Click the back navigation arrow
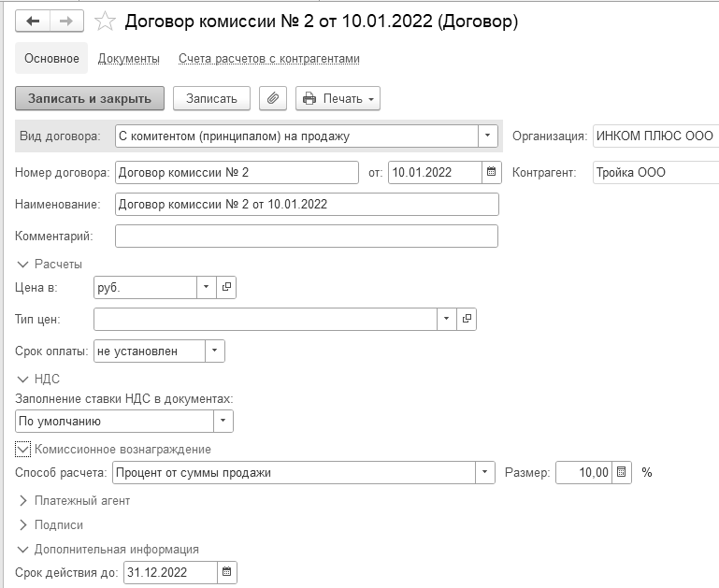719x588 pixels. pos(33,21)
